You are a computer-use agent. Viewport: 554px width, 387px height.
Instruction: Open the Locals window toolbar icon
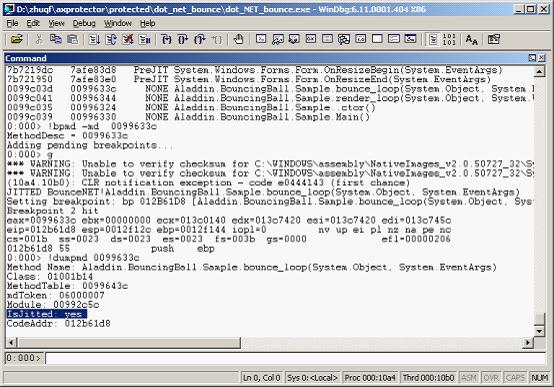294,39
